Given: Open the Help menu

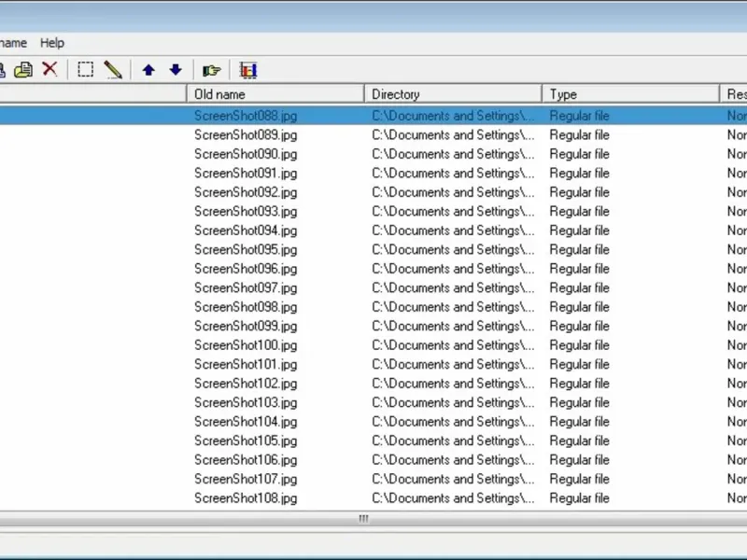Looking at the screenshot, I should 52,43.
